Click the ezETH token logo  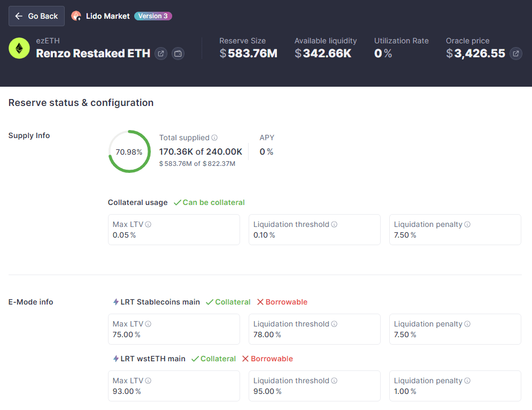19,48
